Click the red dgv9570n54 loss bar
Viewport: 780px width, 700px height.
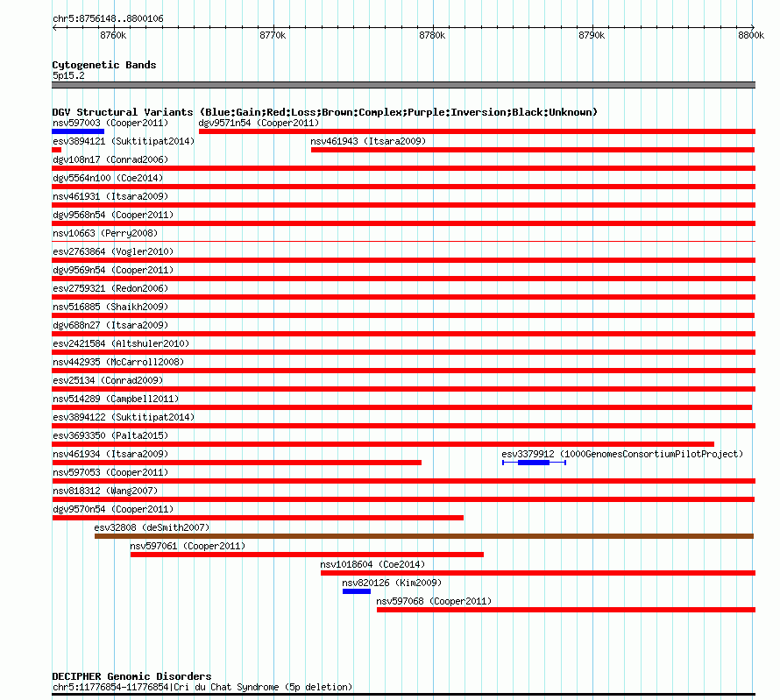[258, 518]
